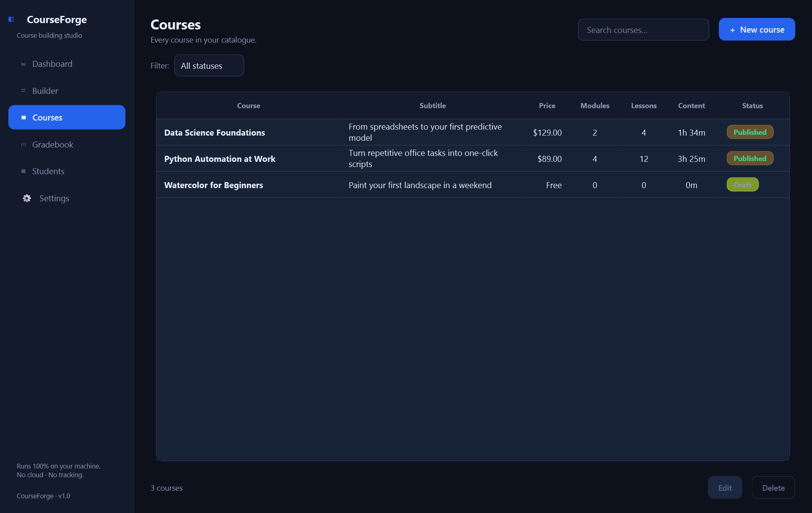Click the Content column header

click(691, 106)
